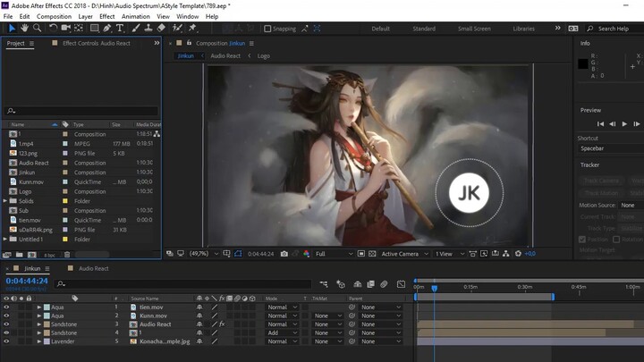Expand the Untitled 1 folder
This screenshot has width=644, height=362.
point(5,239)
